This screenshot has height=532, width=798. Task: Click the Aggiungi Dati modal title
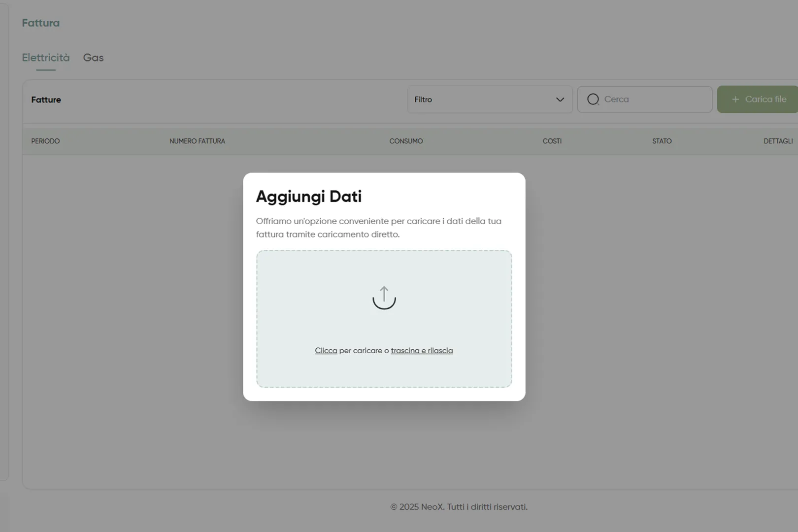tap(308, 196)
